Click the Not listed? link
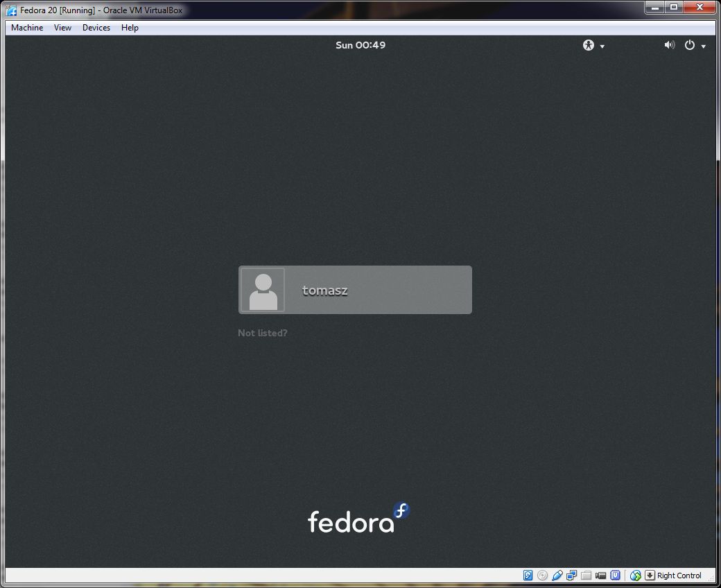This screenshot has width=721, height=588. point(263,333)
